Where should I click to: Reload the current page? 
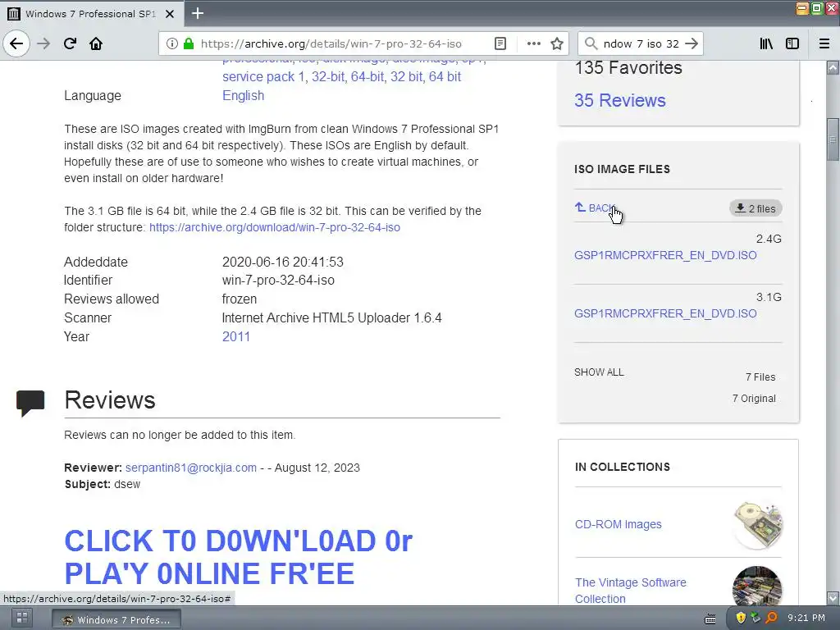(71, 43)
